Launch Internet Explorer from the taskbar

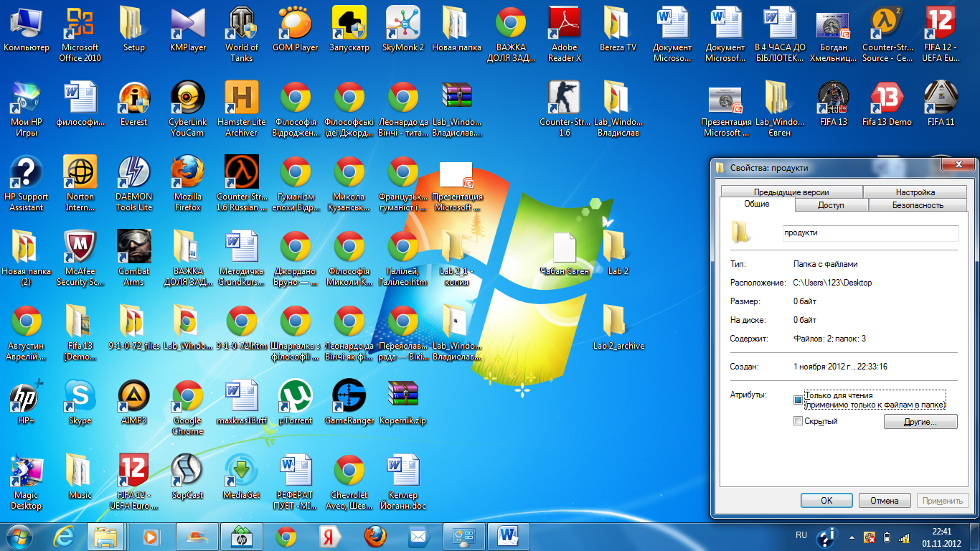[x=65, y=536]
